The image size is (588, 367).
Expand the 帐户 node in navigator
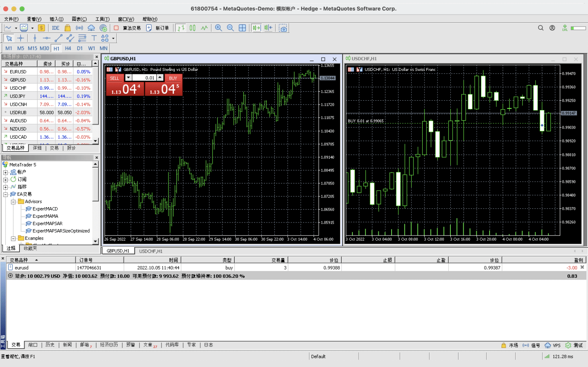click(x=5, y=172)
